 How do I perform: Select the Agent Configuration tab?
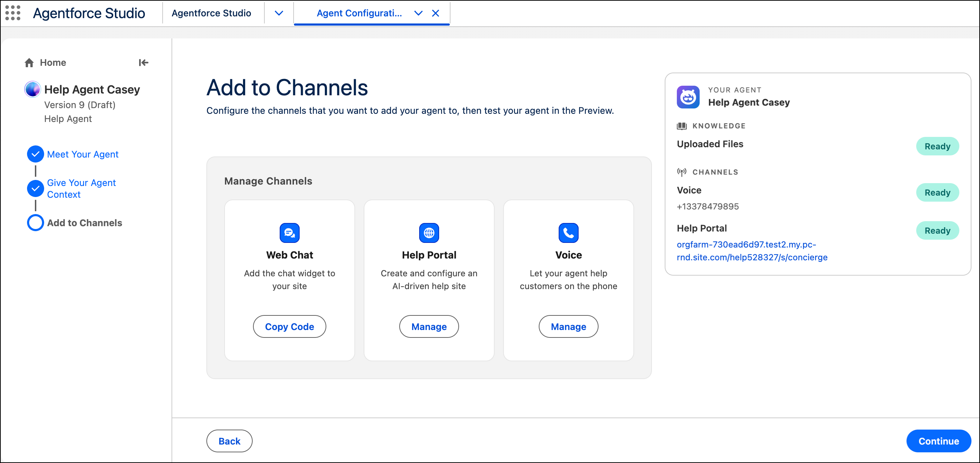[x=359, y=13]
